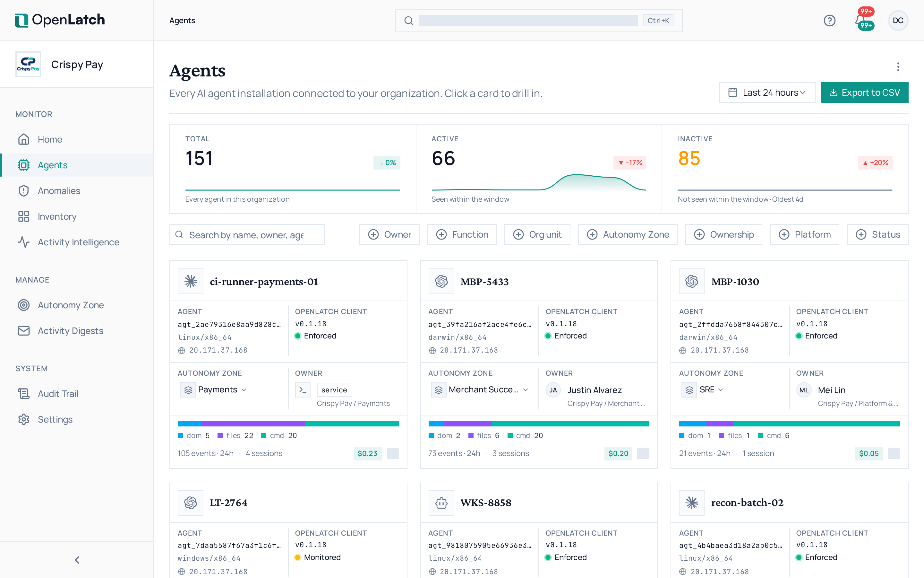Screen dimensions: 924x578
Task: Click the WKS-8858 bot agent icon
Action: click(x=441, y=503)
